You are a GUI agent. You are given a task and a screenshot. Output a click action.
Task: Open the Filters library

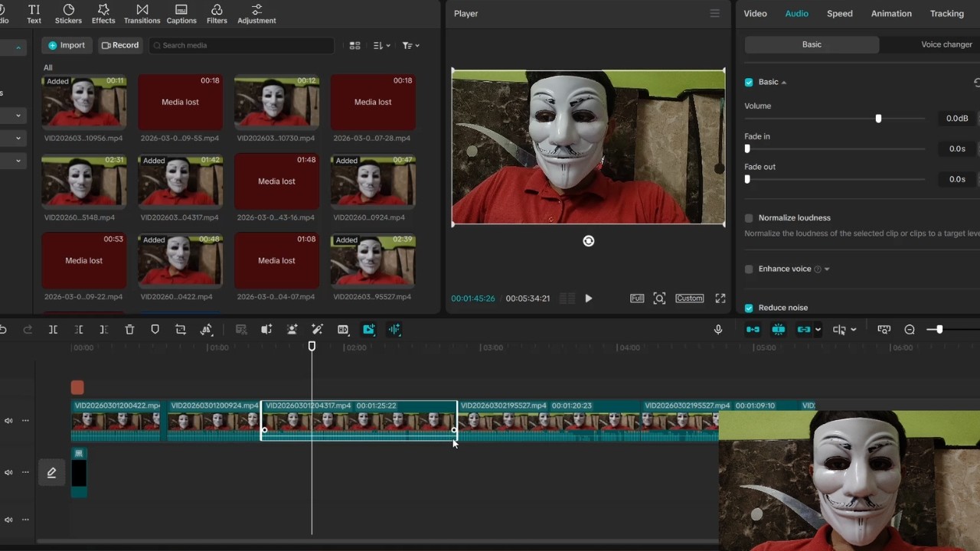(x=217, y=14)
